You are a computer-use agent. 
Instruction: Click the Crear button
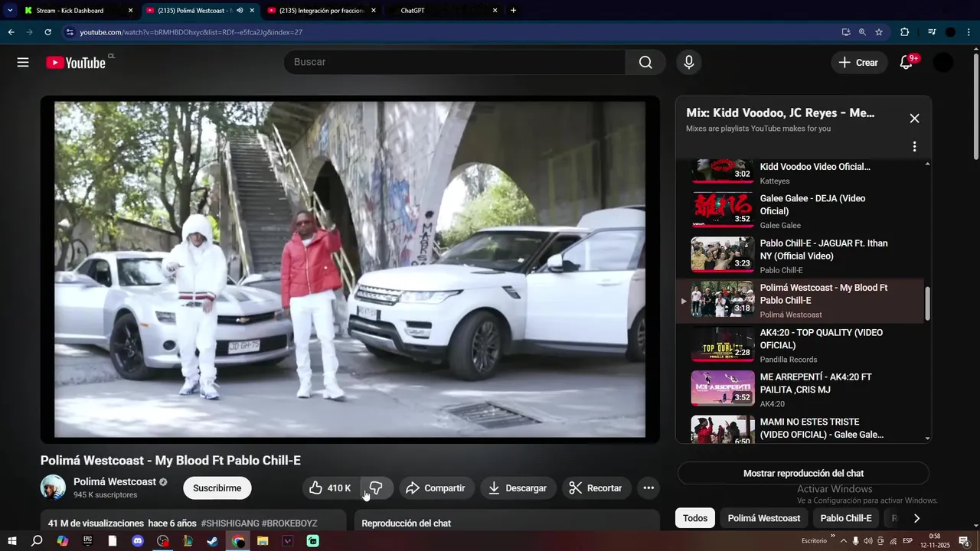(859, 63)
